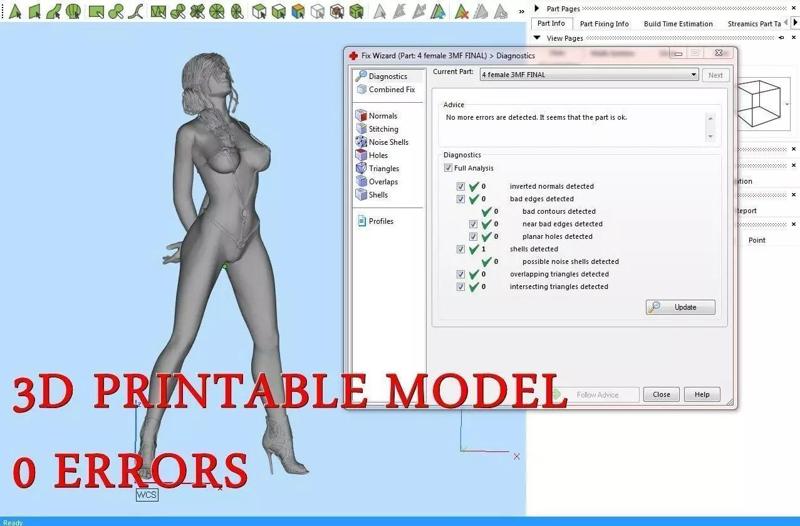Toggle the intersecting triangles detected checkbox

click(461, 287)
